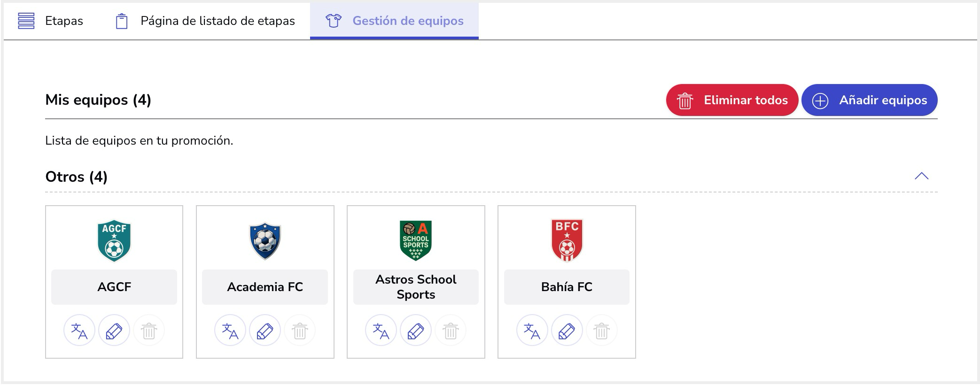Click the Eliminar todos button
Screen dimensions: 980x385
[x=732, y=100]
